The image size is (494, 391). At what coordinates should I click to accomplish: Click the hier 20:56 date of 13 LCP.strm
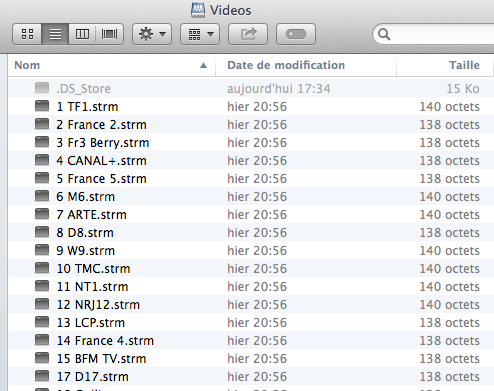(257, 323)
